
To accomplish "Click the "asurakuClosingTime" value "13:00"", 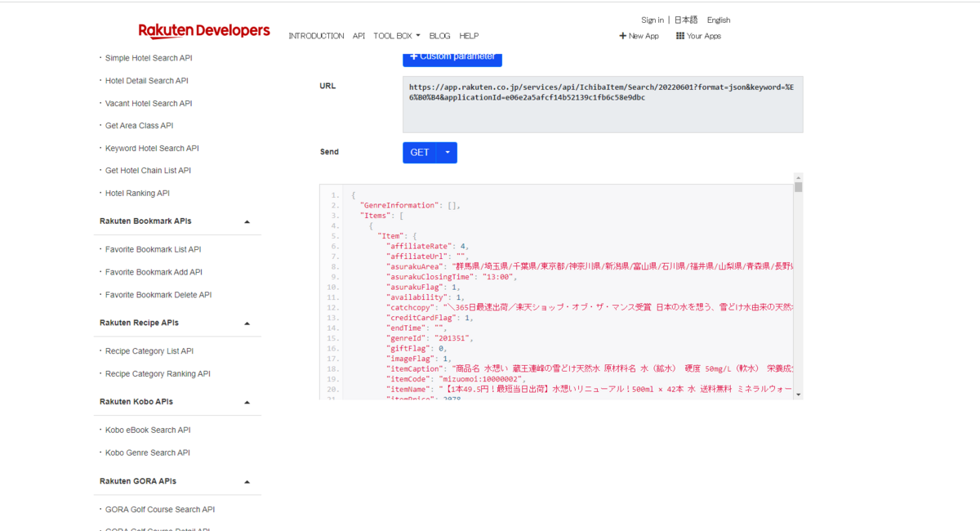I will click(501, 277).
